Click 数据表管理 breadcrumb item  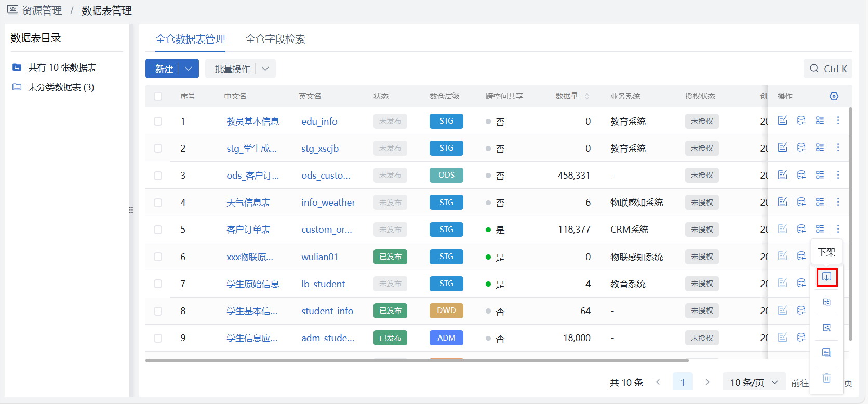[x=106, y=10]
